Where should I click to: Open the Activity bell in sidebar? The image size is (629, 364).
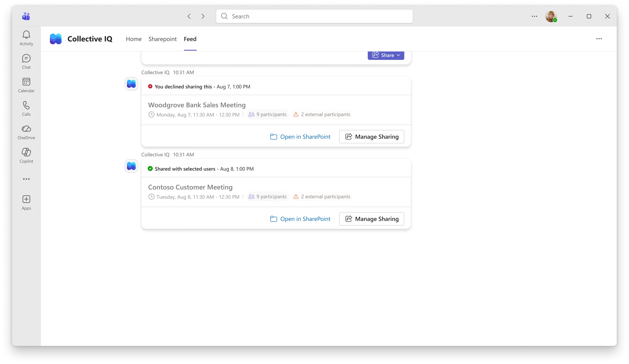26,38
